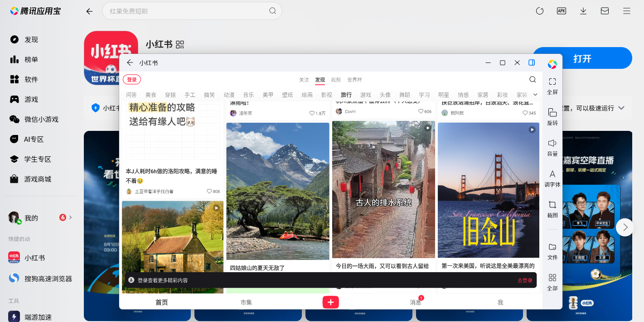The width and height of the screenshot is (644, 322).
Task: Open 消息 bottom tab with badge
Action: [x=416, y=302]
